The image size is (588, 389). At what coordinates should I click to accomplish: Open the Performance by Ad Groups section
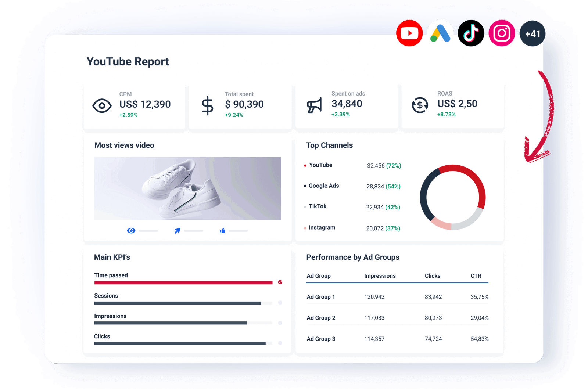pos(353,257)
